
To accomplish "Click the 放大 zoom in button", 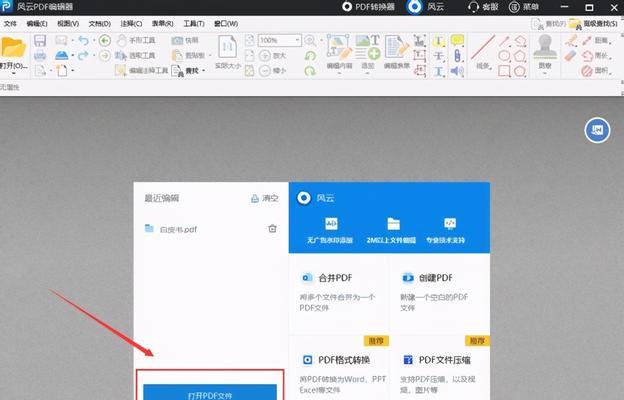I will point(273,55).
